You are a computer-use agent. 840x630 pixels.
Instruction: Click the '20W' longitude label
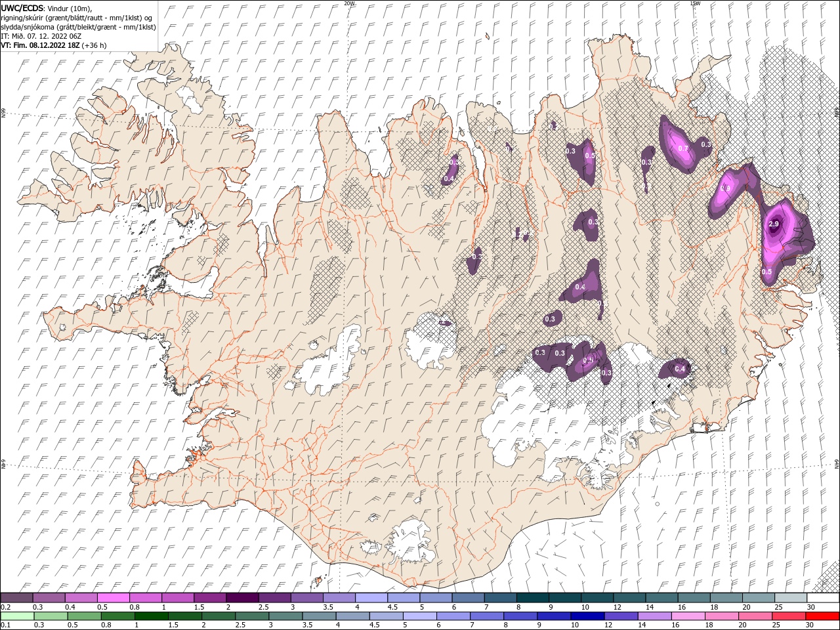point(349,3)
